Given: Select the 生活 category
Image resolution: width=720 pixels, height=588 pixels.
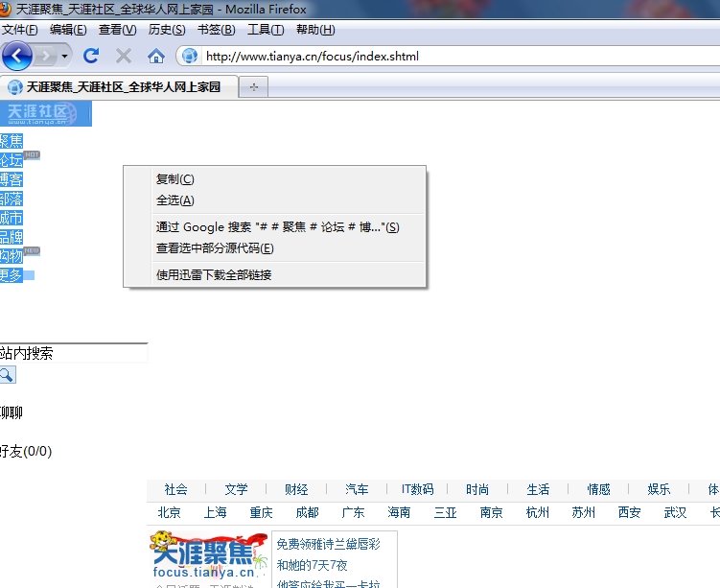Looking at the screenshot, I should click(538, 489).
